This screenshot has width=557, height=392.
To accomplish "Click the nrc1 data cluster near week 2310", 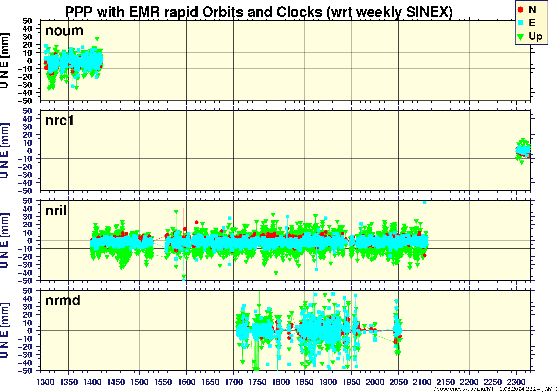I will point(523,151).
